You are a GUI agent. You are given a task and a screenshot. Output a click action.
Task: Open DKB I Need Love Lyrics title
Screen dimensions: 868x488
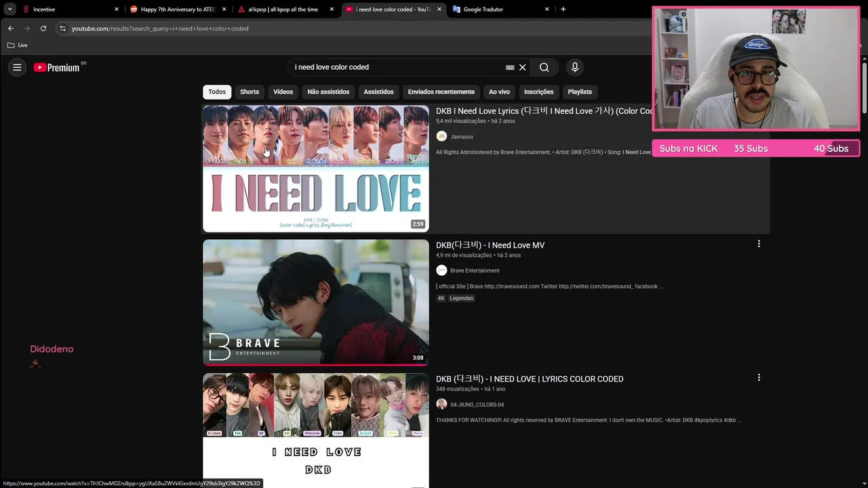pyautogui.click(x=544, y=111)
